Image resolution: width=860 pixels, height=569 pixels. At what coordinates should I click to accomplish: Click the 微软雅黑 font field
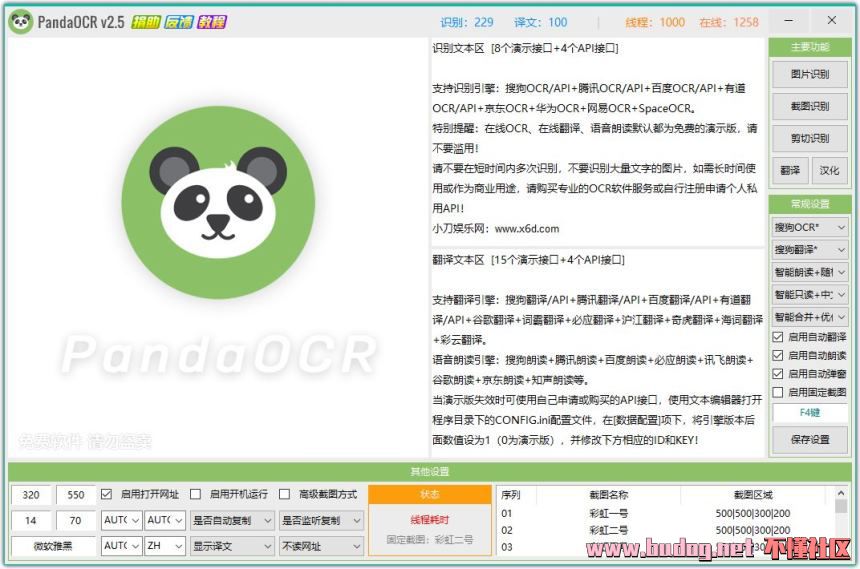coord(53,546)
